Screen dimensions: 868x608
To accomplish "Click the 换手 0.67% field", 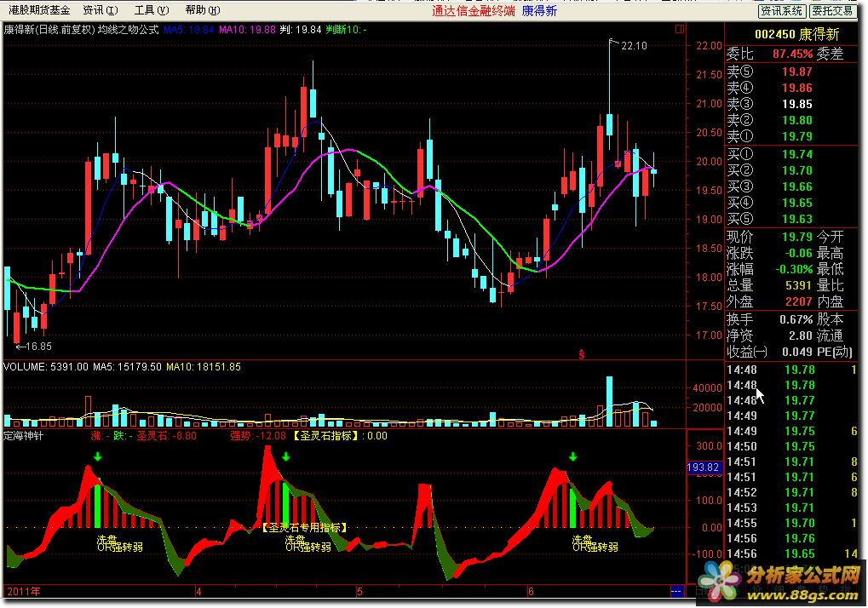I will 769,320.
